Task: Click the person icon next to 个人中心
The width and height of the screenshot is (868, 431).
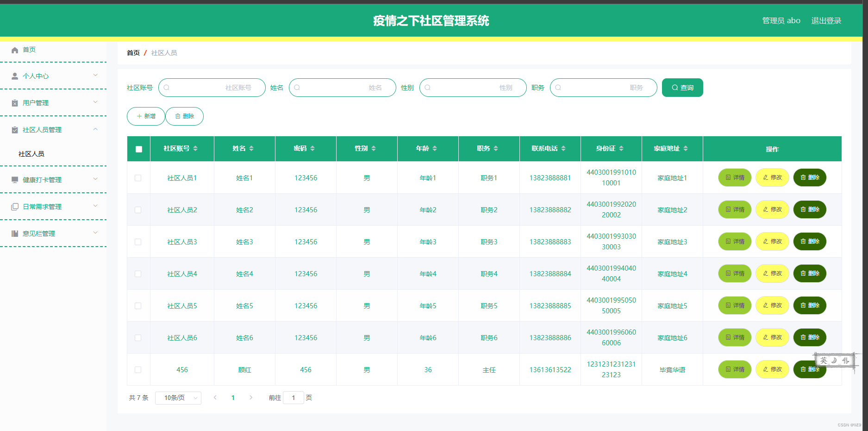Action: 14,76
